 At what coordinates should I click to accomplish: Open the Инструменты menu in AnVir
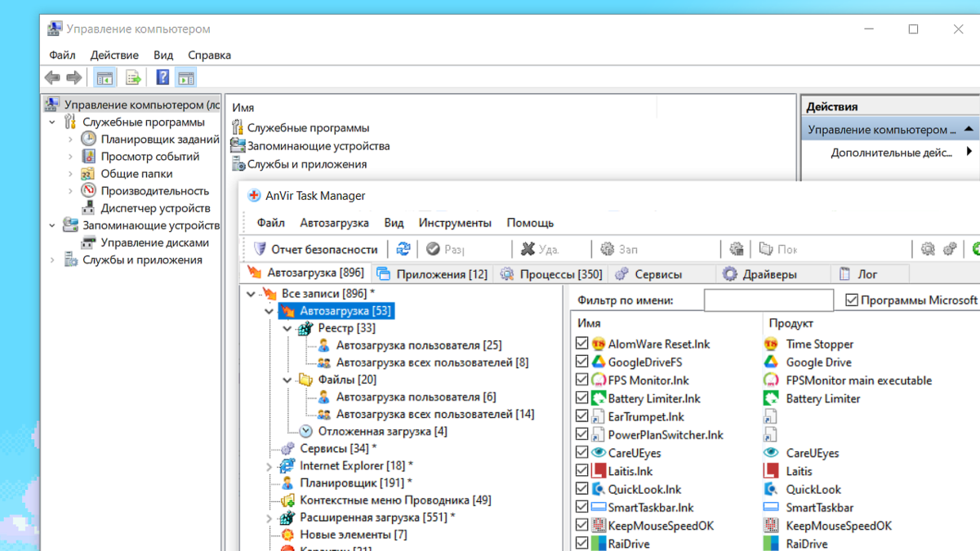click(455, 223)
